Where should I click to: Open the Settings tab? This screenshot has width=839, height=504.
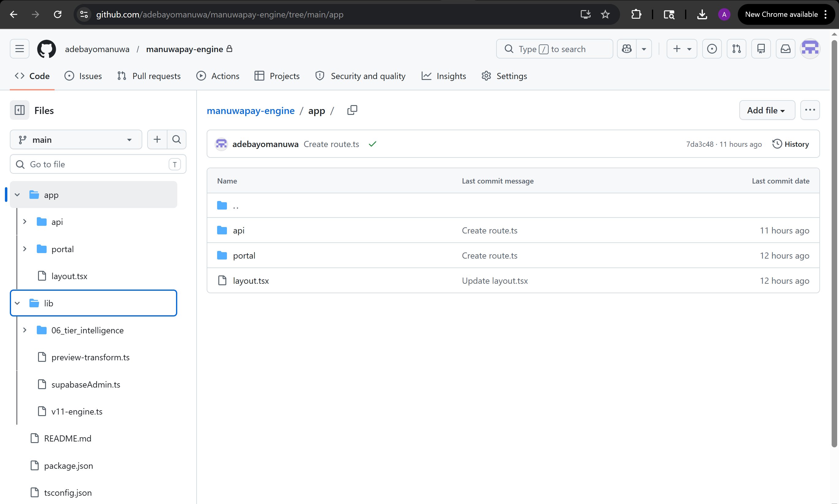[x=504, y=76]
